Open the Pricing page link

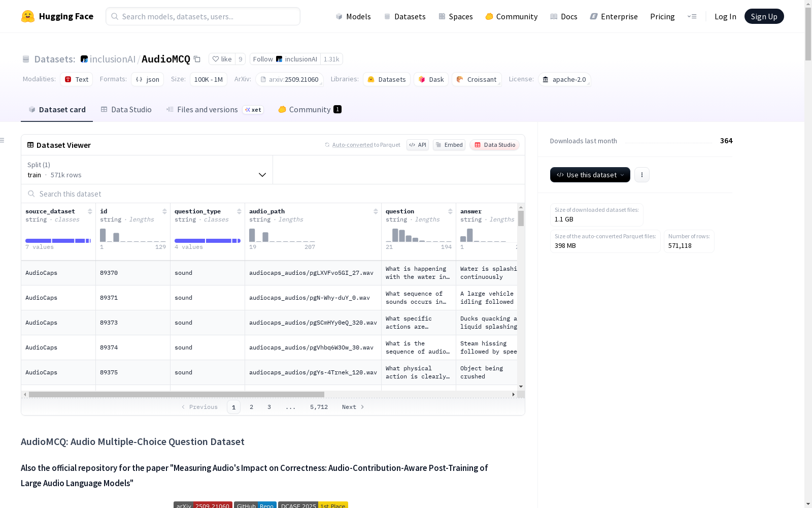coord(662,16)
